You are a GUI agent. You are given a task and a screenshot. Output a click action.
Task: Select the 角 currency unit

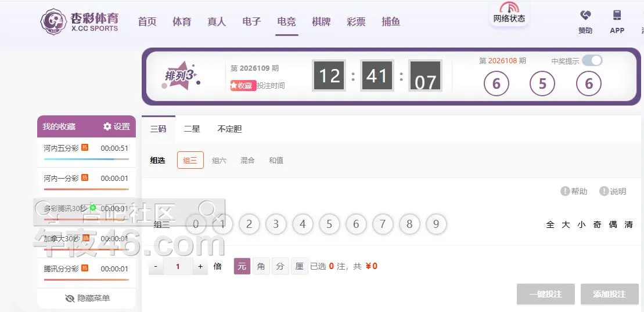pos(261,266)
